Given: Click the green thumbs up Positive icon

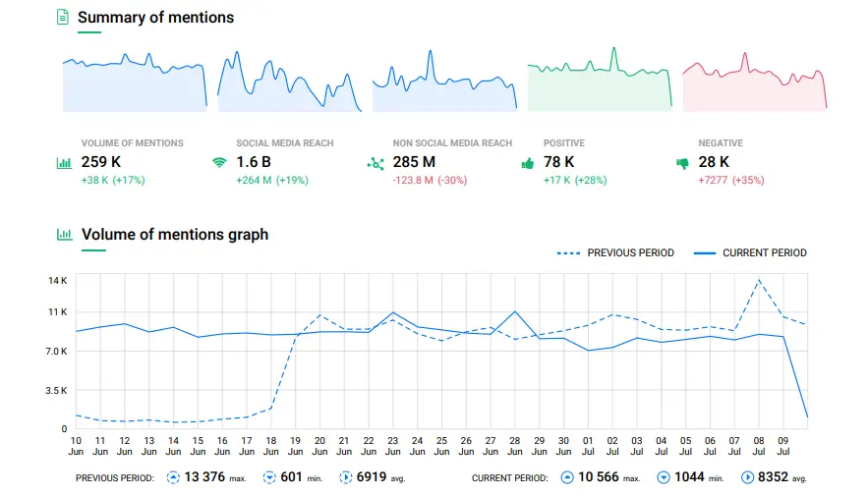Looking at the screenshot, I should [528, 164].
